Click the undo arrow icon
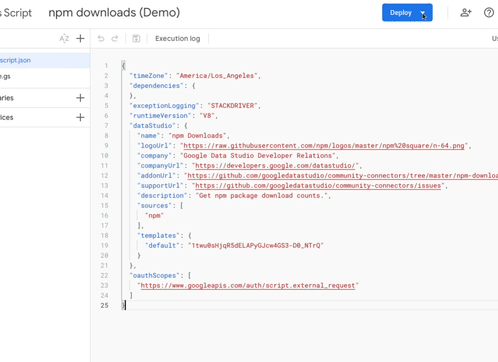Screen dimensions: 498x362 tap(101, 39)
